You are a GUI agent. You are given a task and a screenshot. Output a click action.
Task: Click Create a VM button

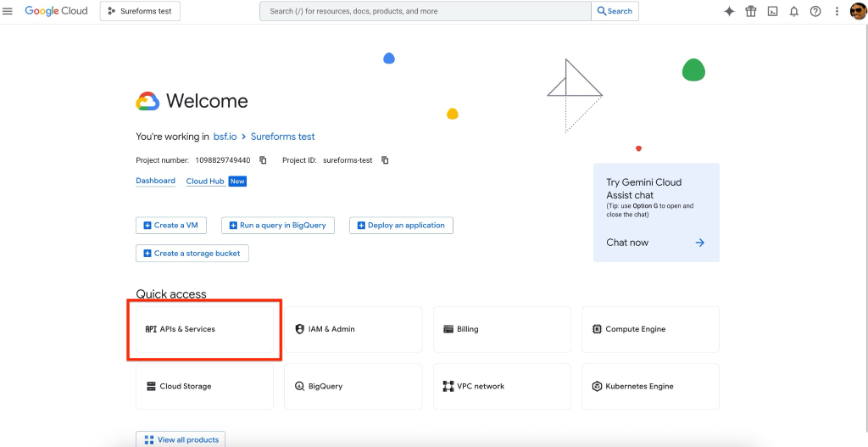tap(171, 226)
